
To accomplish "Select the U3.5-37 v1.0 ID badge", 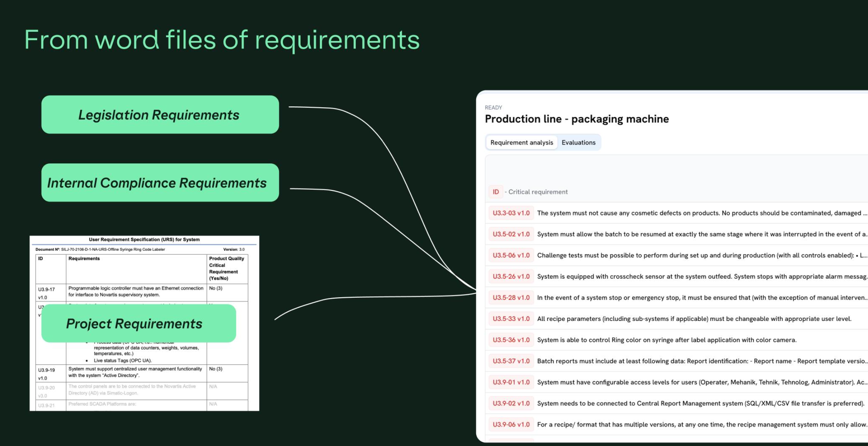I will [511, 361].
